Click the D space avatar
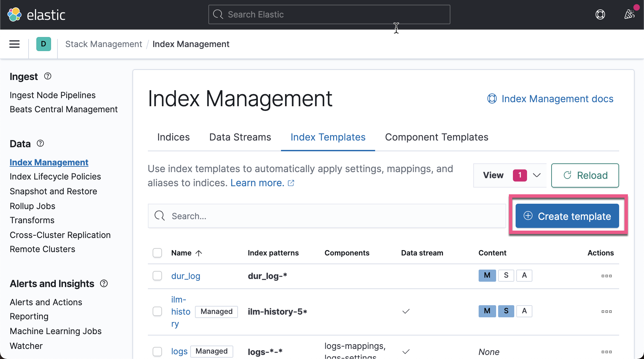 [x=43, y=44]
